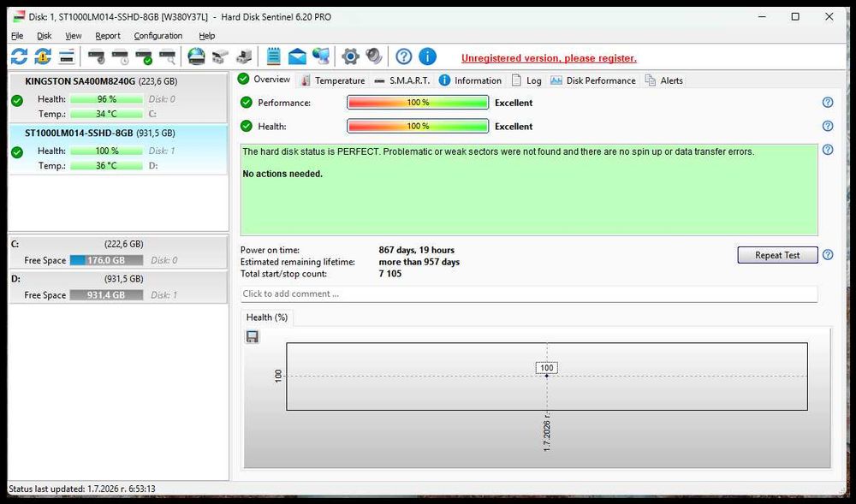The width and height of the screenshot is (856, 504).
Task: Open the blue notepad report icon
Action: [274, 56]
